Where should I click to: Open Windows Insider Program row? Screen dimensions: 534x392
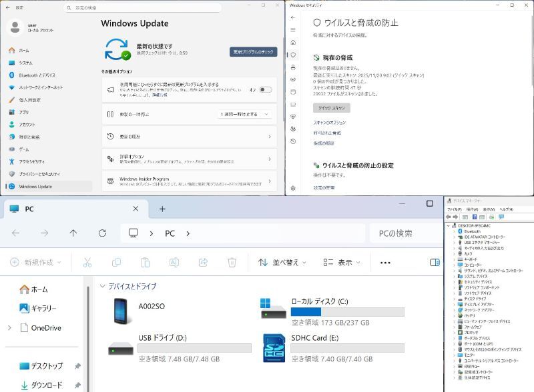point(190,181)
